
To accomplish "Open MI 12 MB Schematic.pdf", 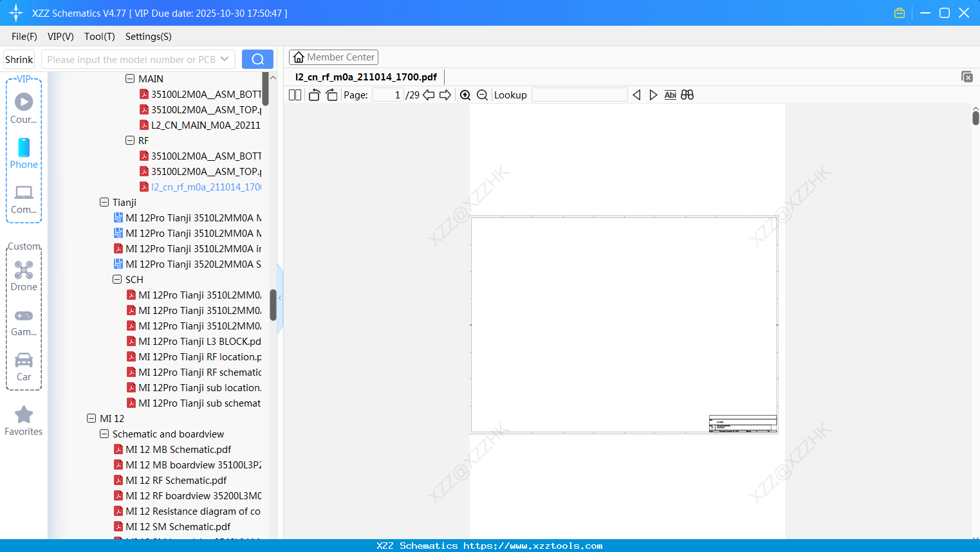I will tap(172, 449).
